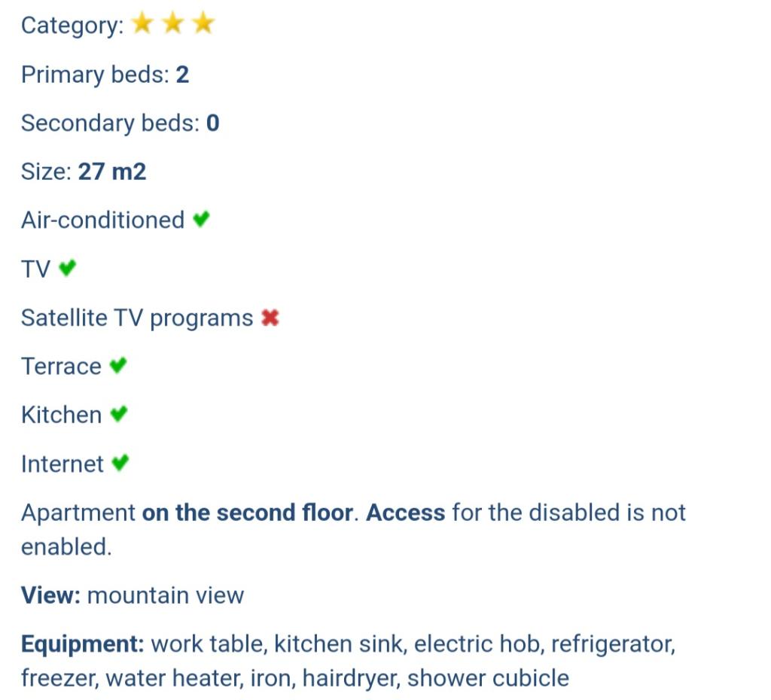Click the green check next to Terrace

117,366
